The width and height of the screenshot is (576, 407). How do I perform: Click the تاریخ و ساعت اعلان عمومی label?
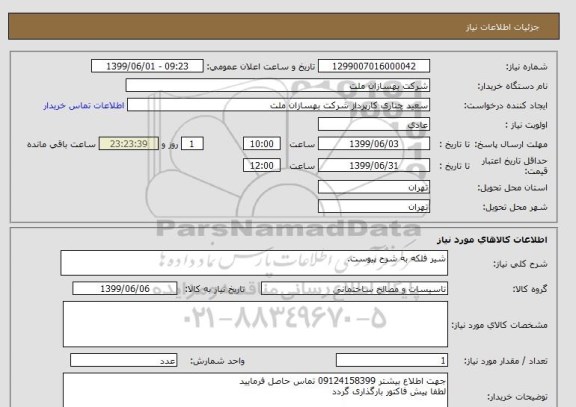[261, 67]
